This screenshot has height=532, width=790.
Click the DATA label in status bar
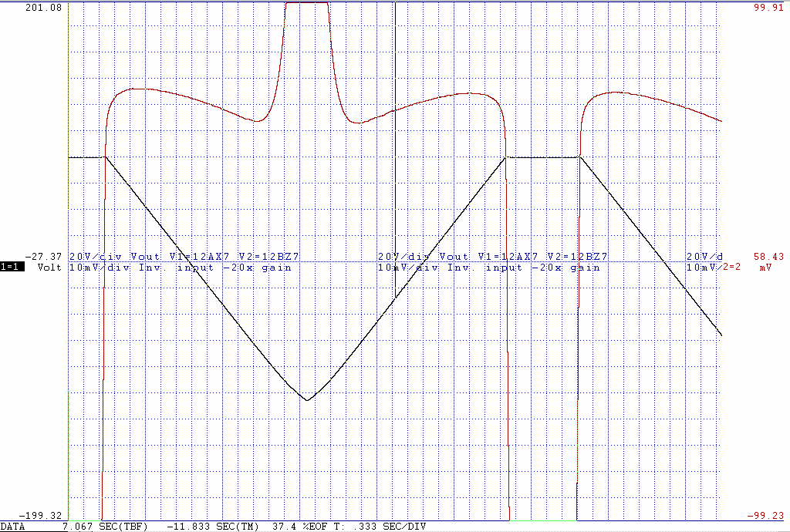[x=13, y=527]
